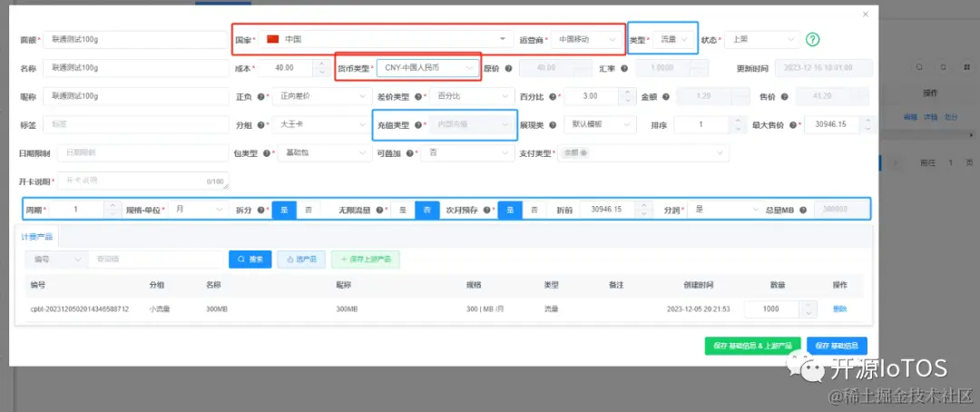The height and width of the screenshot is (412, 980).
Task: Remove the 余额 tag in 支付类型
Action: (x=583, y=152)
